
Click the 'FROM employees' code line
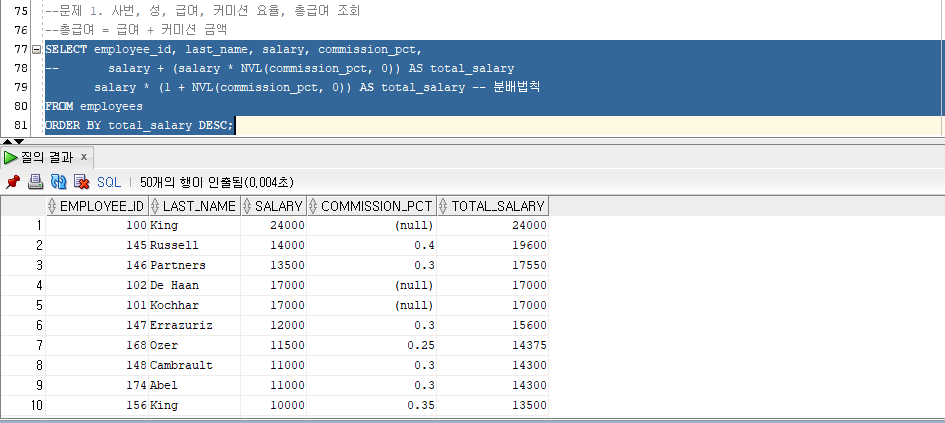(x=94, y=107)
